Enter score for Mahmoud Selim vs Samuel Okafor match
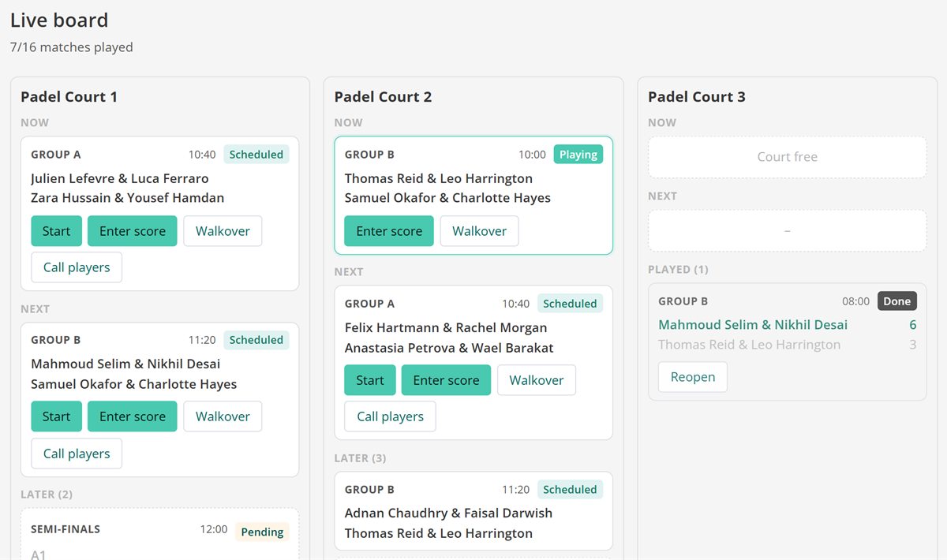Image resolution: width=947 pixels, height=560 pixels. click(x=133, y=416)
